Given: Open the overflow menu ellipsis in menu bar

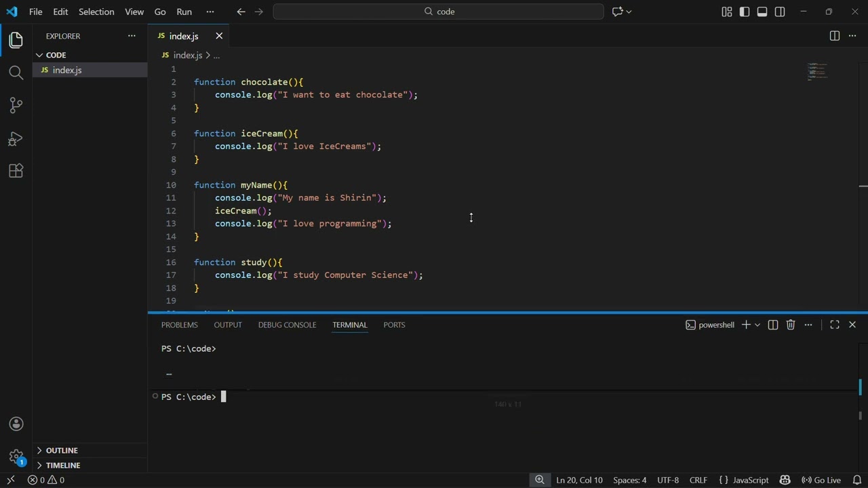Looking at the screenshot, I should 210,12.
